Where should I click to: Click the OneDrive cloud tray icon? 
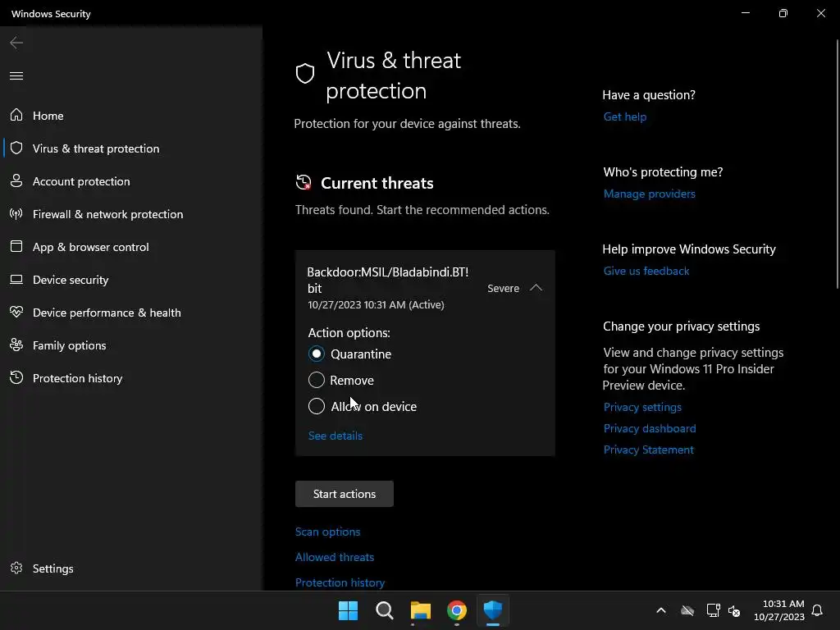tap(687, 610)
